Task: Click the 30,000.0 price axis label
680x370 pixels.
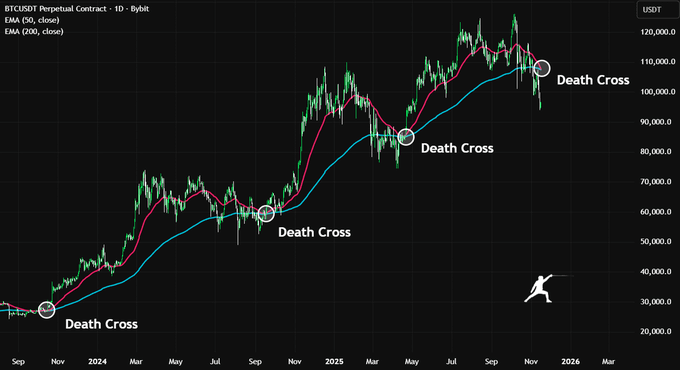Action: click(657, 301)
